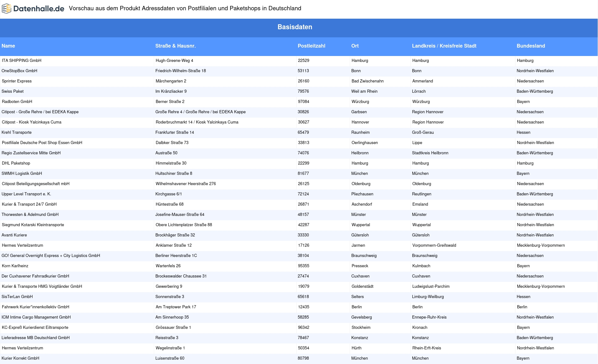The width and height of the screenshot is (598, 364).
Task: Click Hermes Verteilzentrum in the Hürth row
Action: [22, 348]
